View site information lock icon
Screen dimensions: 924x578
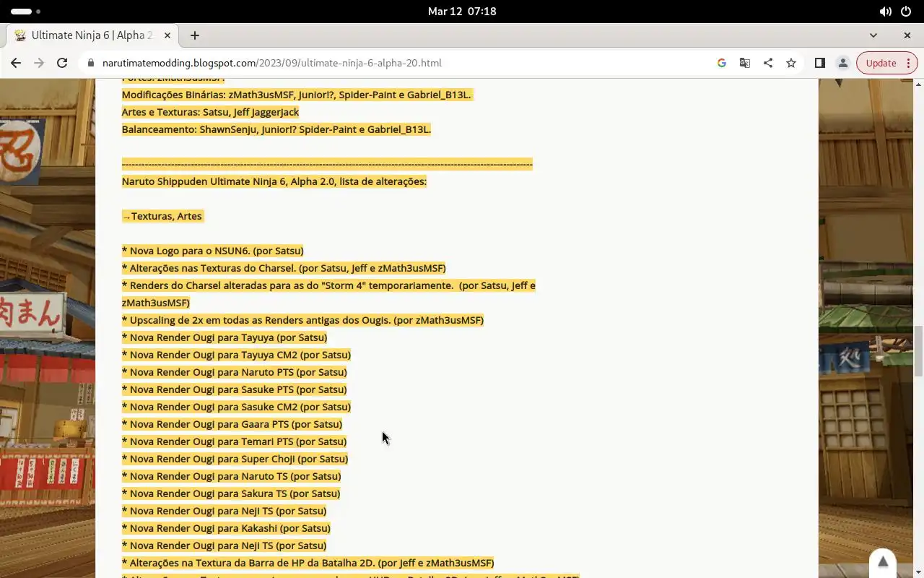(90, 63)
